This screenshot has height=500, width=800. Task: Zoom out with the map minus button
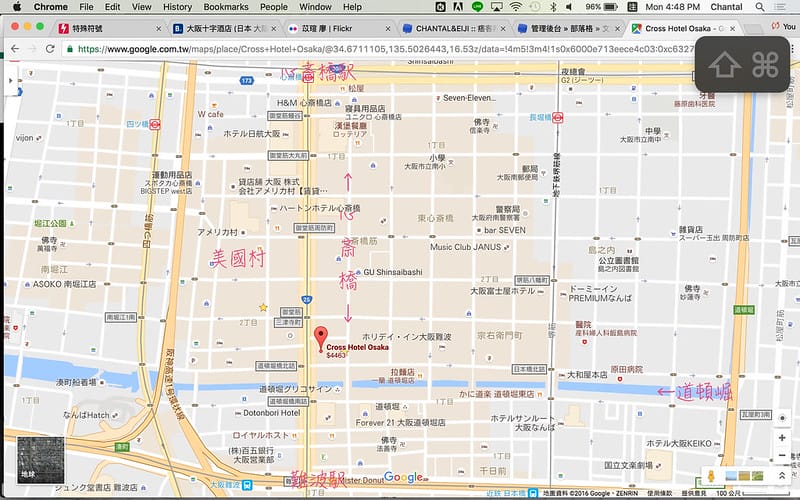tap(782, 455)
